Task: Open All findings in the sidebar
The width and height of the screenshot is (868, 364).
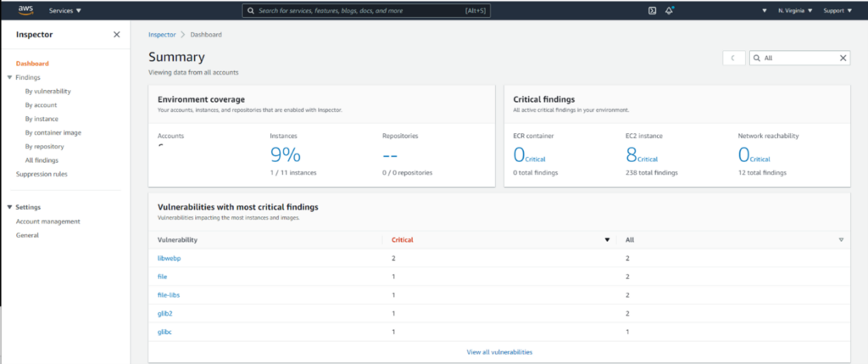Action: [42, 160]
